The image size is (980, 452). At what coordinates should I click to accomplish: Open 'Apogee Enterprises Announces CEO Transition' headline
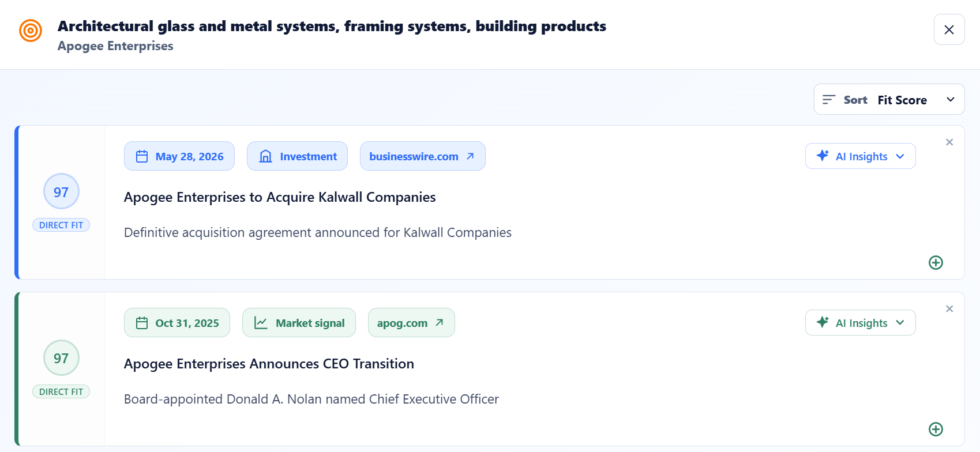click(269, 364)
